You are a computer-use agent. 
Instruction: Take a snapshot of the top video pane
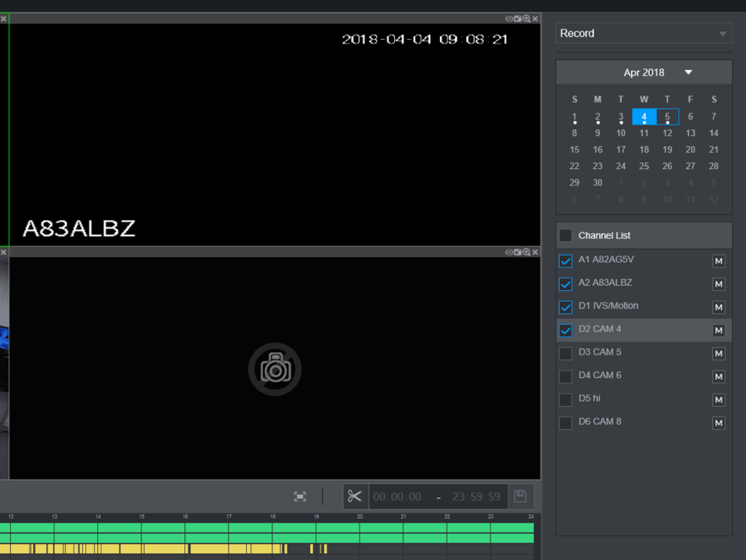click(x=518, y=19)
